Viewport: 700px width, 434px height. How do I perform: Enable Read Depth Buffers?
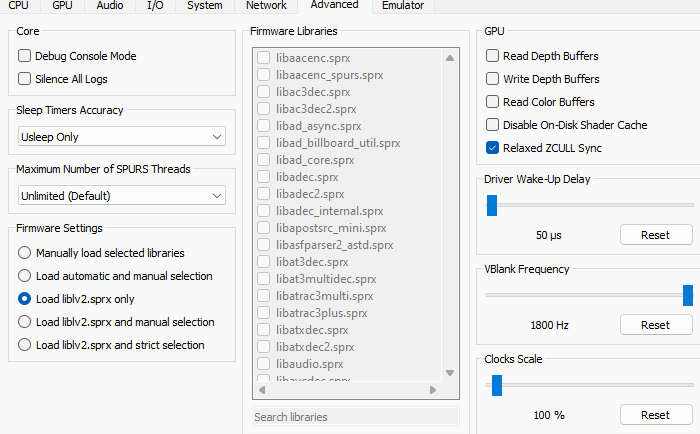point(492,57)
